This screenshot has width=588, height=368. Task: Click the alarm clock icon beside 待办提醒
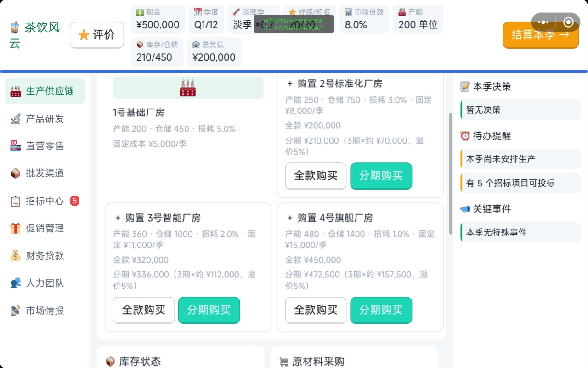click(465, 136)
